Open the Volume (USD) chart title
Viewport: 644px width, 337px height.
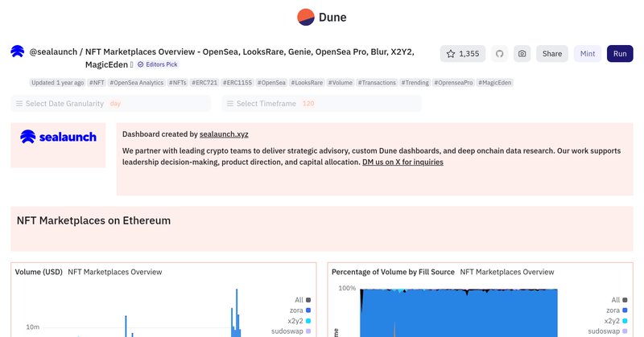click(39, 272)
